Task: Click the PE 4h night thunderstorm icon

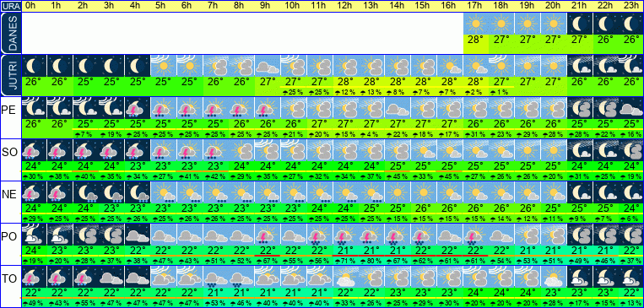Action: (x=138, y=108)
